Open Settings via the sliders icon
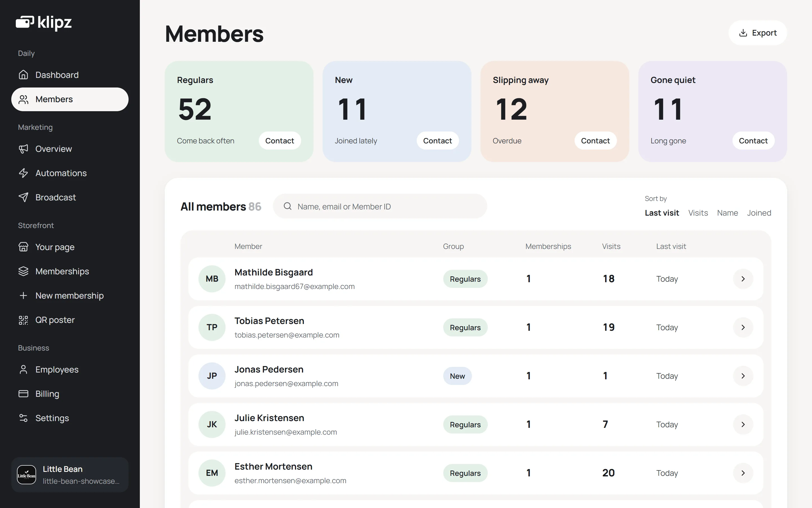812x508 pixels. point(23,418)
